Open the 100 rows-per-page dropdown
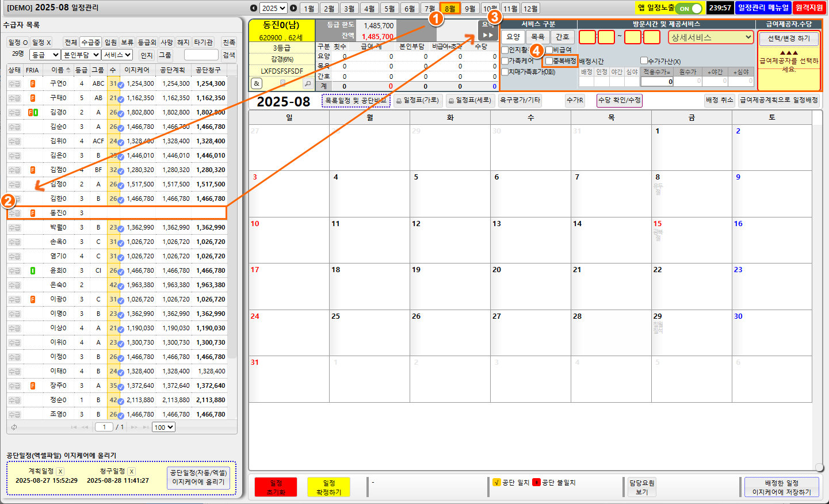Viewport: 829px width, 504px height. 163,427
